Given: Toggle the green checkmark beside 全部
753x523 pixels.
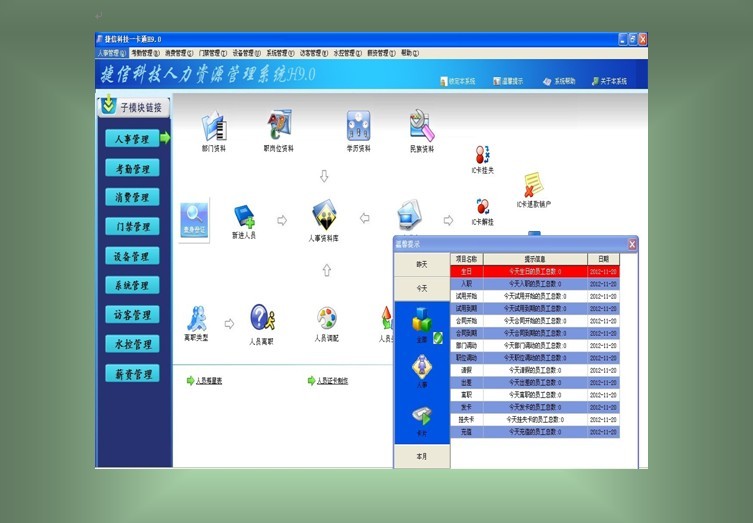Looking at the screenshot, I should 437,337.
